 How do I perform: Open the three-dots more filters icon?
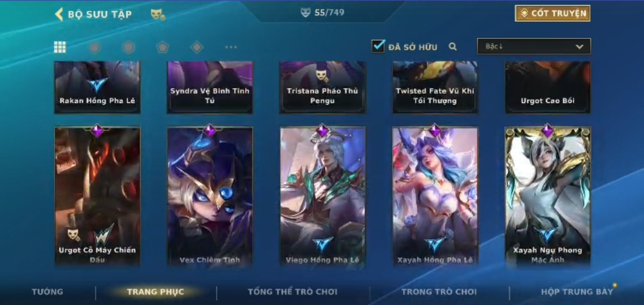(231, 47)
